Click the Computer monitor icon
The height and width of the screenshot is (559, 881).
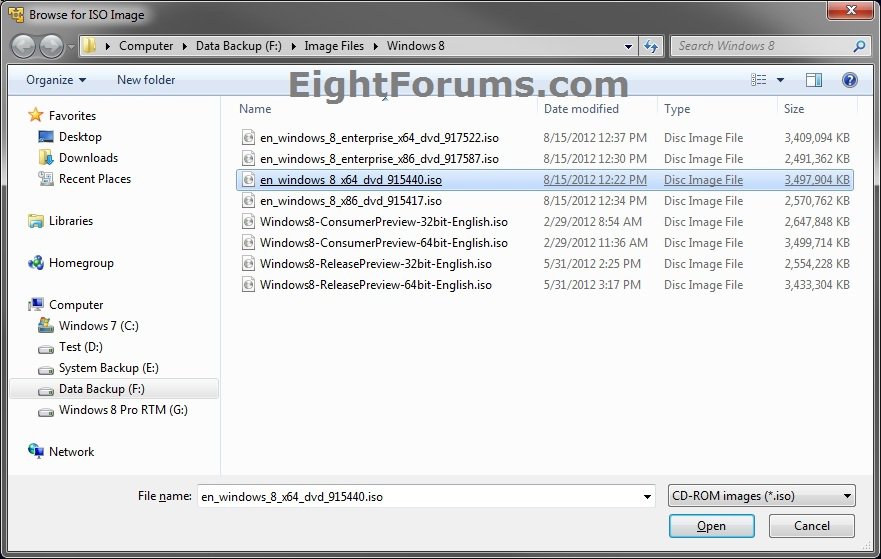point(36,305)
